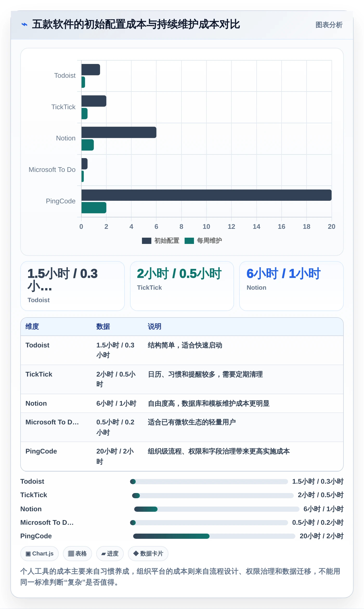The width and height of the screenshot is (364, 609).
Task: Click the TickTick progress bar
Action: 213,495
